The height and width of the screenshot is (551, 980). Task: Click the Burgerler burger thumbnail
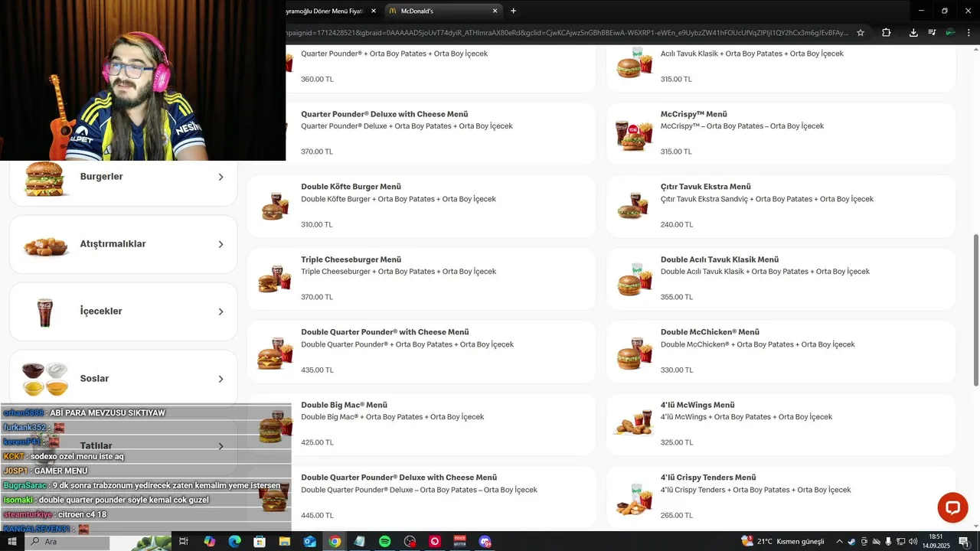45,179
